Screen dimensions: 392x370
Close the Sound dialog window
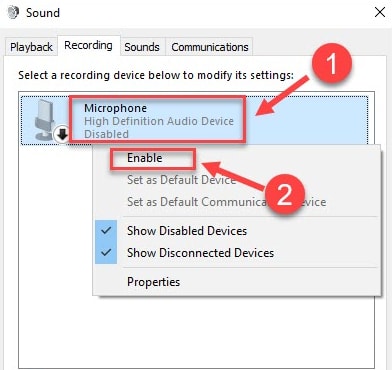(x=380, y=13)
